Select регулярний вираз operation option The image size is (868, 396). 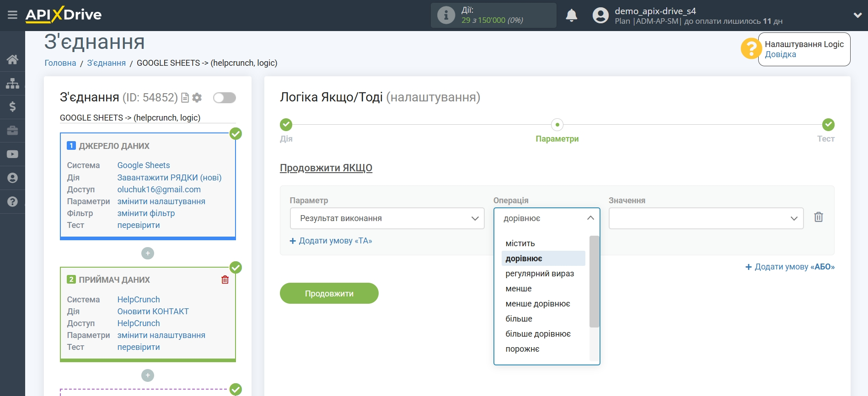click(x=543, y=274)
